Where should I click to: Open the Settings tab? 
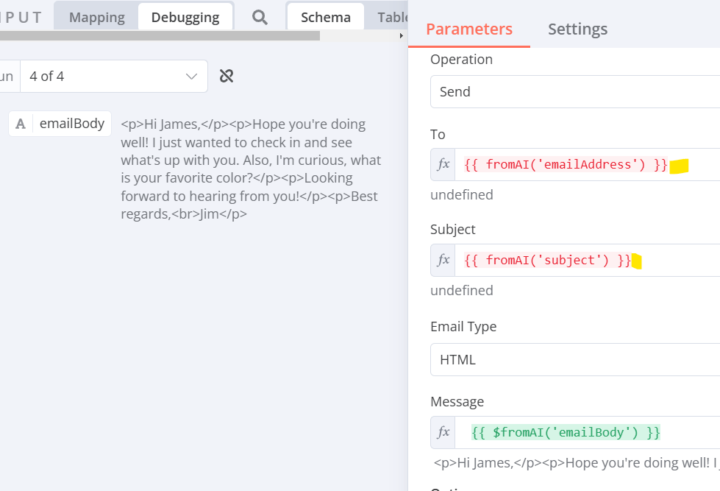(577, 29)
